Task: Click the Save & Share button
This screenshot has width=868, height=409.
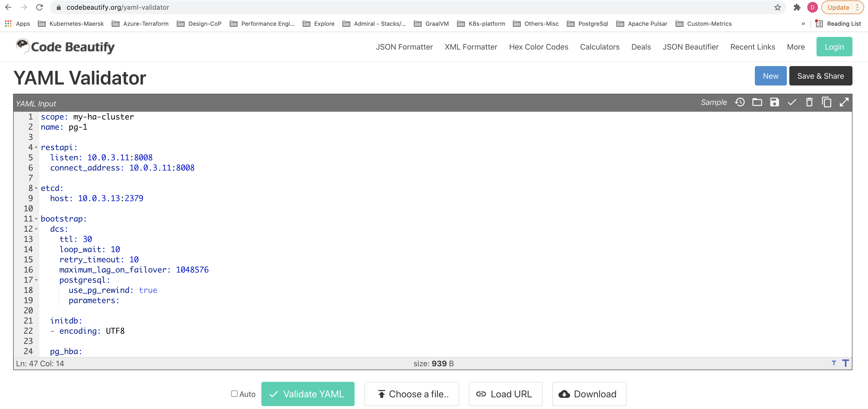Action: [821, 76]
